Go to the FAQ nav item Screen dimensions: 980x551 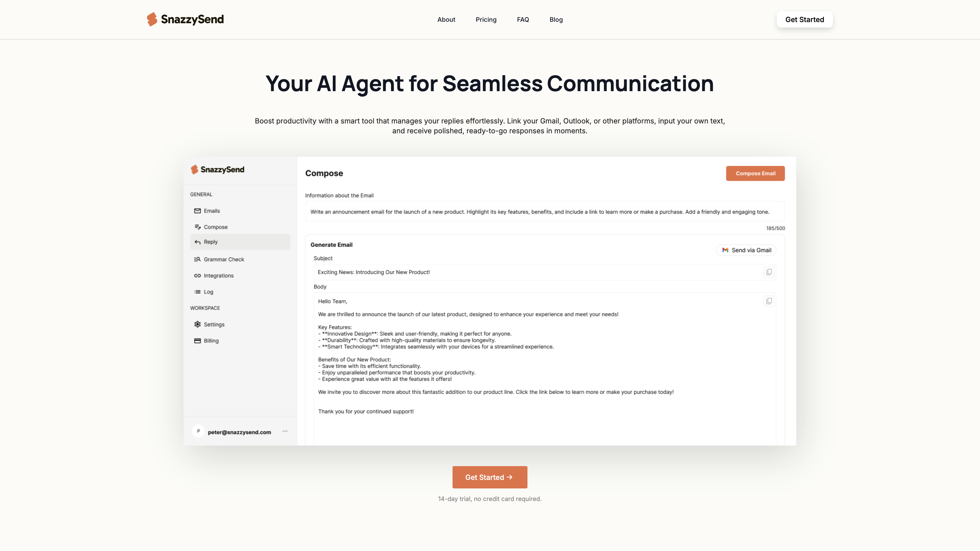pyautogui.click(x=523, y=19)
